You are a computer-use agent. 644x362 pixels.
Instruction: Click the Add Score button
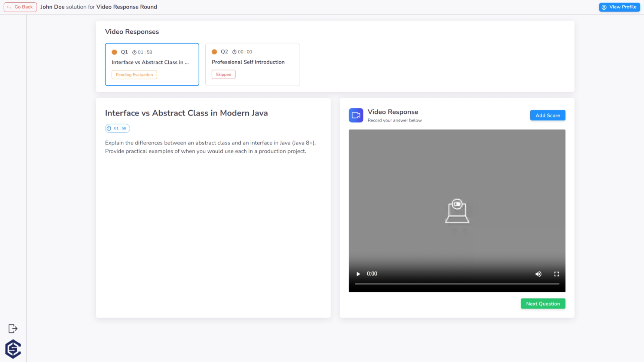pyautogui.click(x=548, y=115)
